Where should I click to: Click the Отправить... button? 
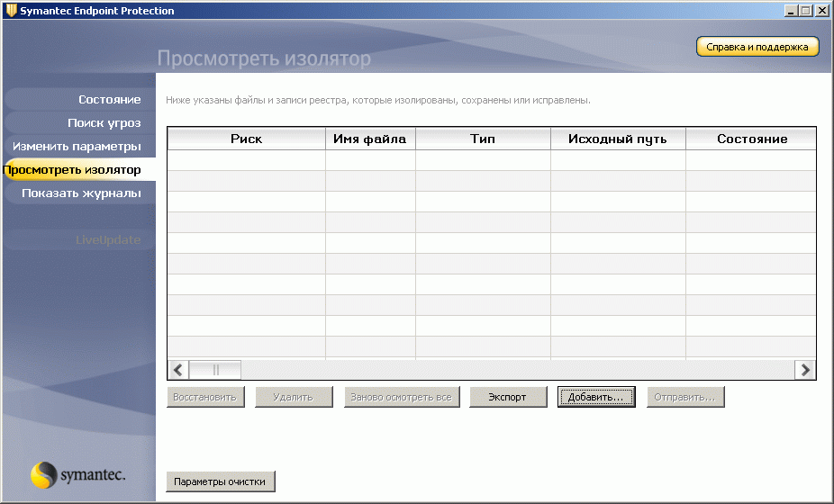click(x=685, y=397)
